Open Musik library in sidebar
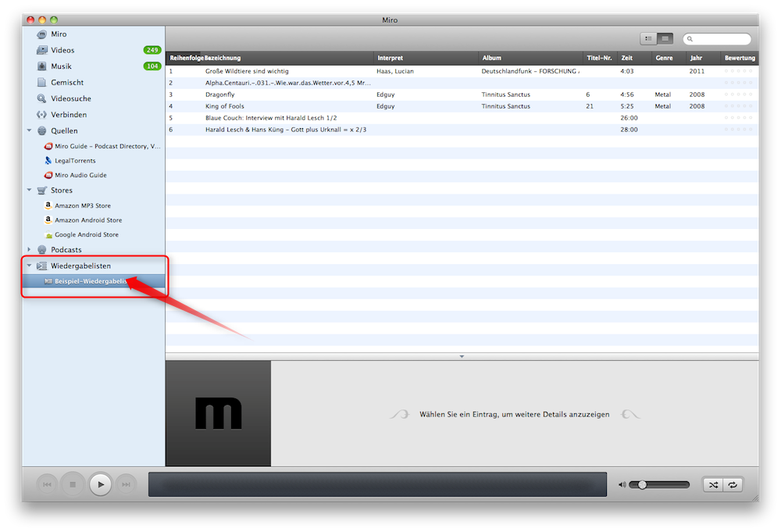The width and height of the screenshot is (781, 532). coord(61,66)
